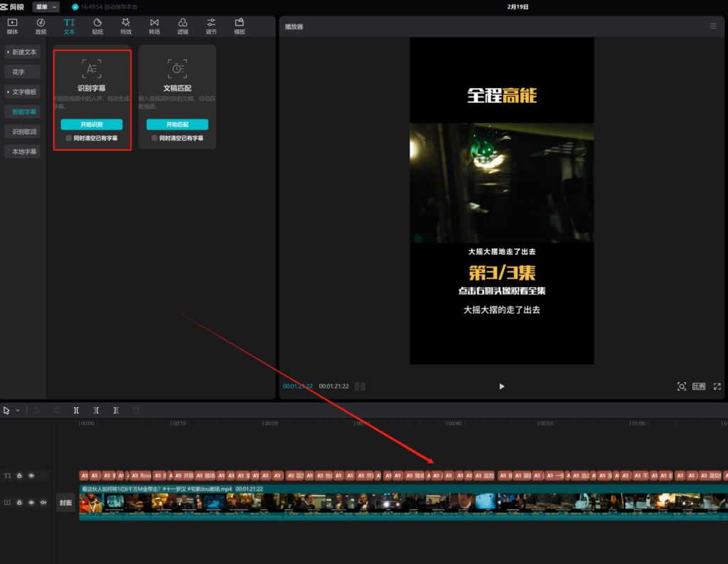Open the 音频 audio panel
This screenshot has height=564, width=728.
(x=41, y=26)
